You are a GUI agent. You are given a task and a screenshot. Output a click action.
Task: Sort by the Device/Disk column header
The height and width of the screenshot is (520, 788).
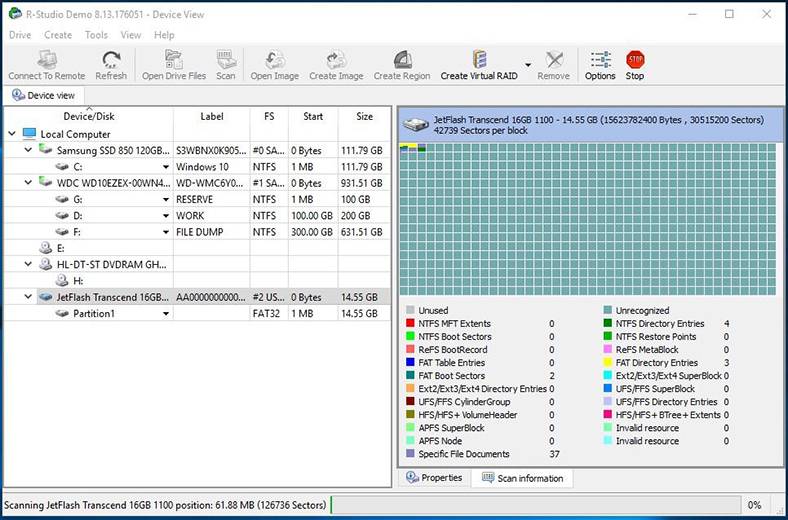click(88, 116)
